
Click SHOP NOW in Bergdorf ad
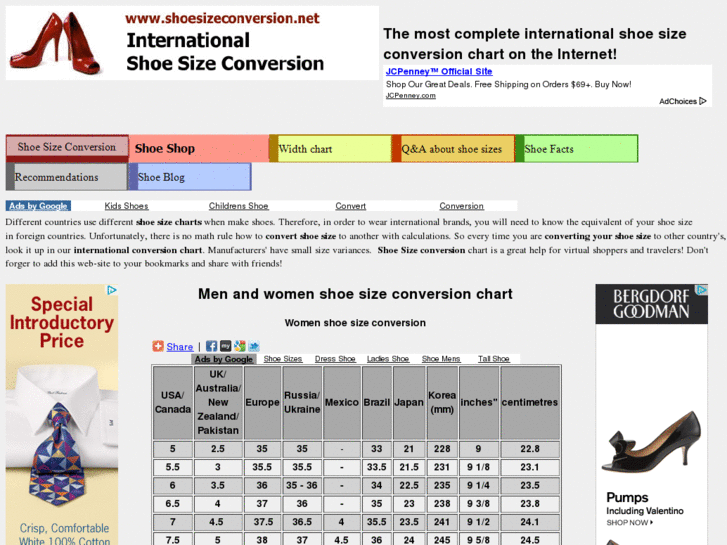(630, 523)
